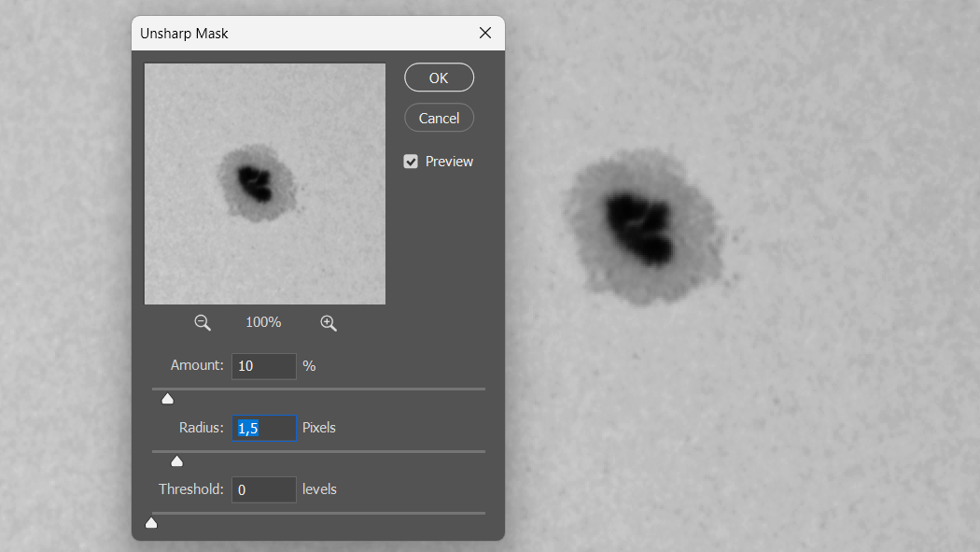Click the 100% zoom level text

(x=263, y=322)
